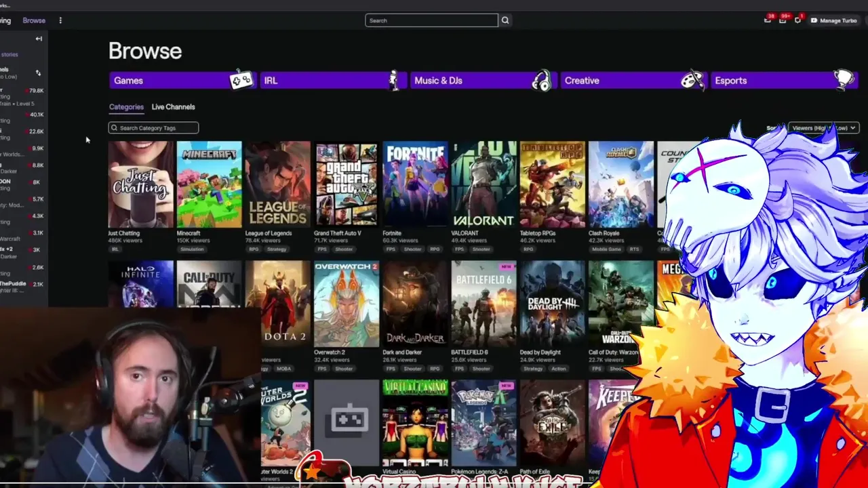Open the Creative category banner
The image size is (868, 488).
(x=634, y=81)
